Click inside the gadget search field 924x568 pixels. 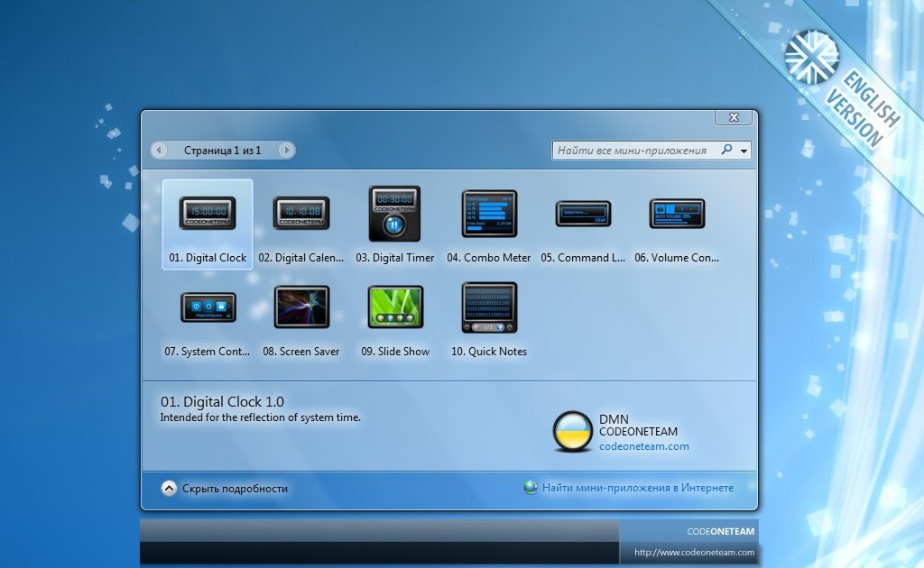pos(632,150)
